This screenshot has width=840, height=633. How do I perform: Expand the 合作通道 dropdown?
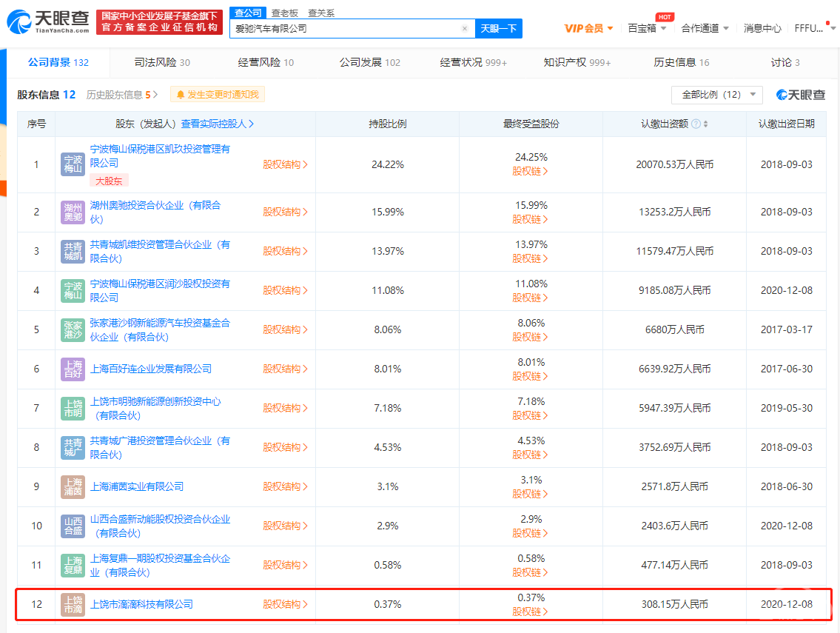705,28
